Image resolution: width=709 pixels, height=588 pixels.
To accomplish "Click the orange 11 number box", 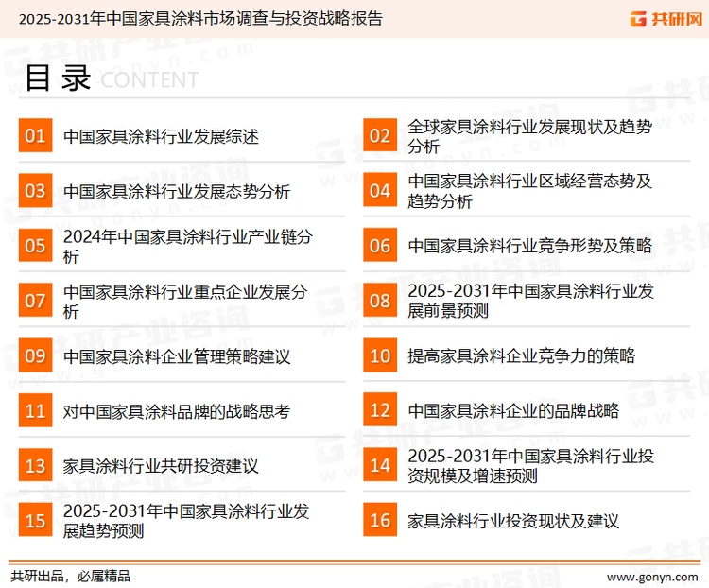I will point(35,410).
